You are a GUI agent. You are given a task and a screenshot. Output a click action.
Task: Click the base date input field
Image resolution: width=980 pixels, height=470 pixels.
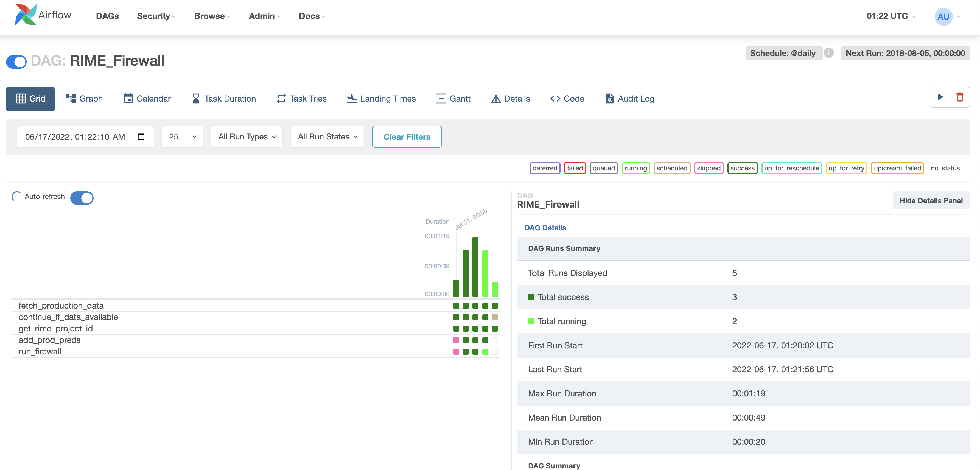(x=85, y=137)
